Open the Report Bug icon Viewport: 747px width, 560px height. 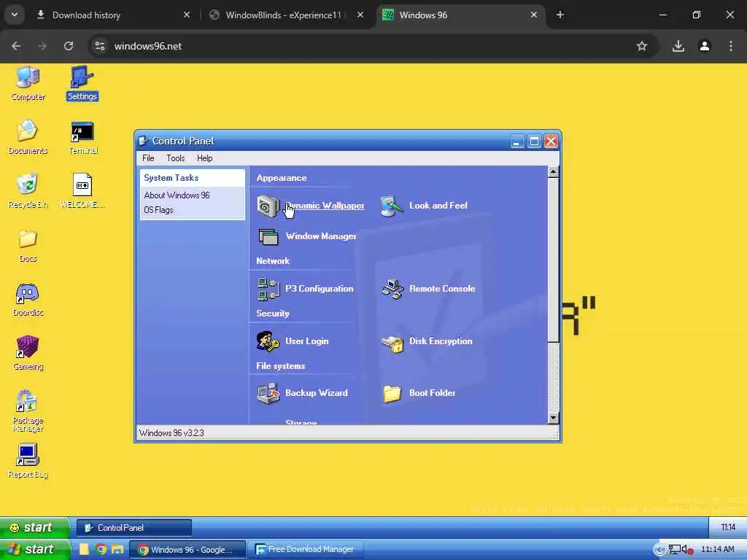click(28, 461)
